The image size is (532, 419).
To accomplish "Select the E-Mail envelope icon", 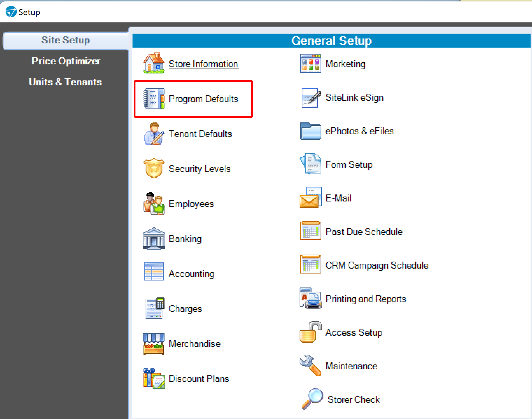I will click(x=310, y=198).
